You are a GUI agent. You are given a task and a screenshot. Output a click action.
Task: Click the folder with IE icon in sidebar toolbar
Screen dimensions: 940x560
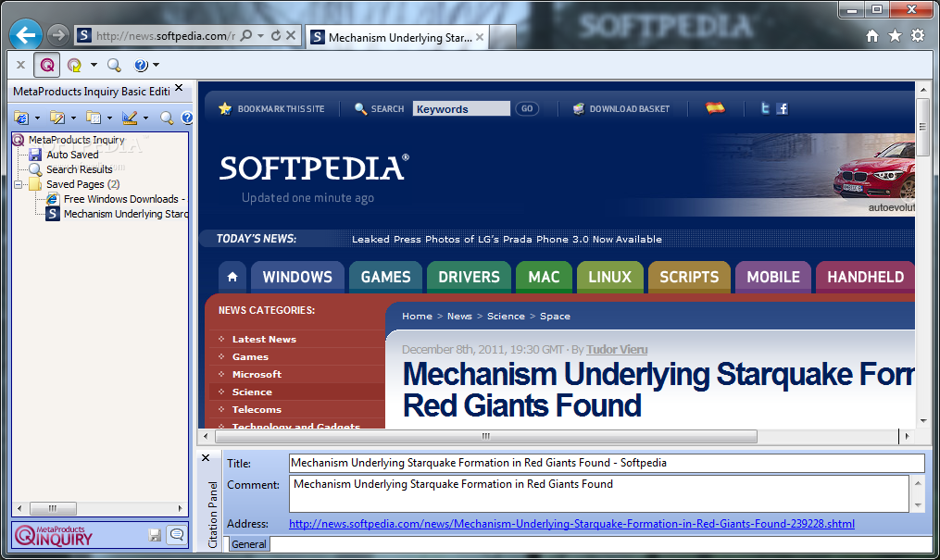tap(21, 118)
